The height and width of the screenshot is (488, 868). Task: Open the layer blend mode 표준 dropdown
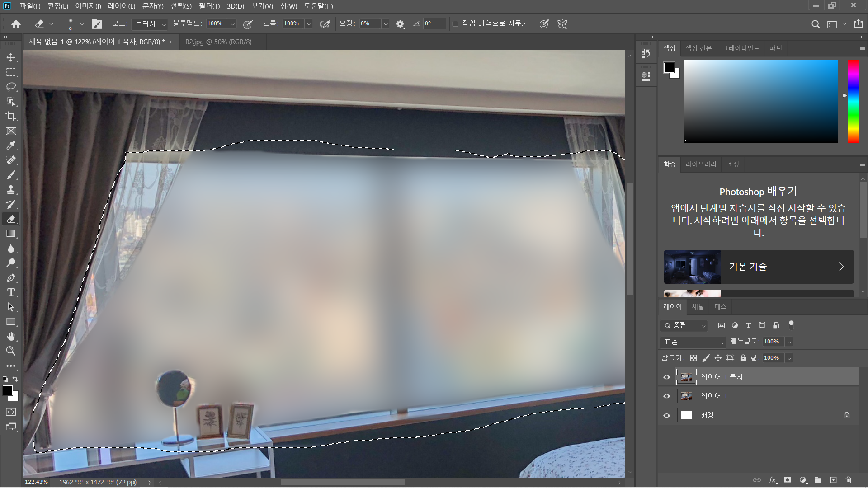point(693,342)
